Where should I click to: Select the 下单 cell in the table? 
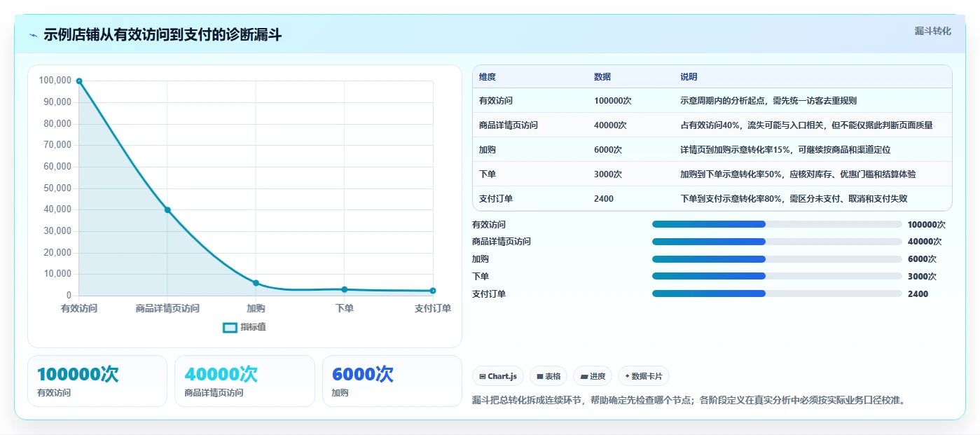488,174
